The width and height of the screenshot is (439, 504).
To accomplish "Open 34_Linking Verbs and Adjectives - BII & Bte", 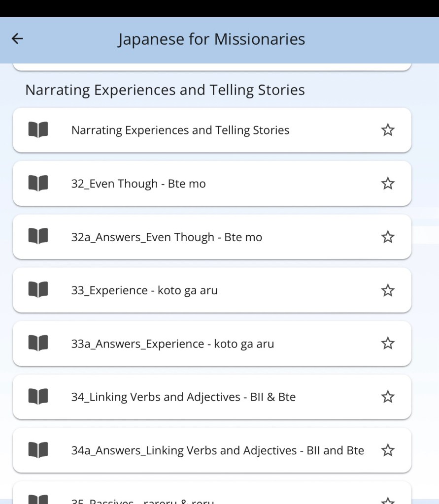I will pyautogui.click(x=183, y=397).
